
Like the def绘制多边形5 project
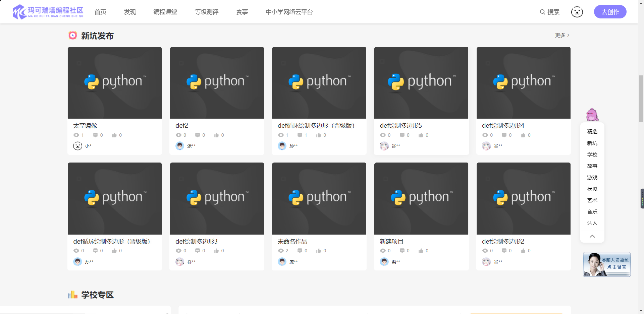421,135
